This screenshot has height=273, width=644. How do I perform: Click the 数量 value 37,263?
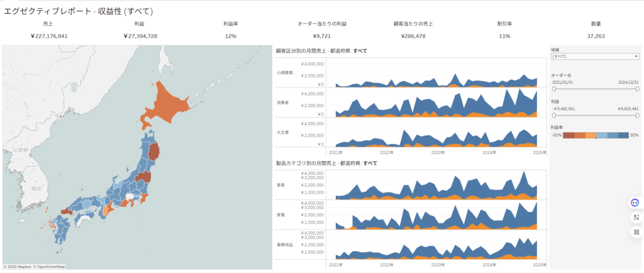[x=596, y=36]
